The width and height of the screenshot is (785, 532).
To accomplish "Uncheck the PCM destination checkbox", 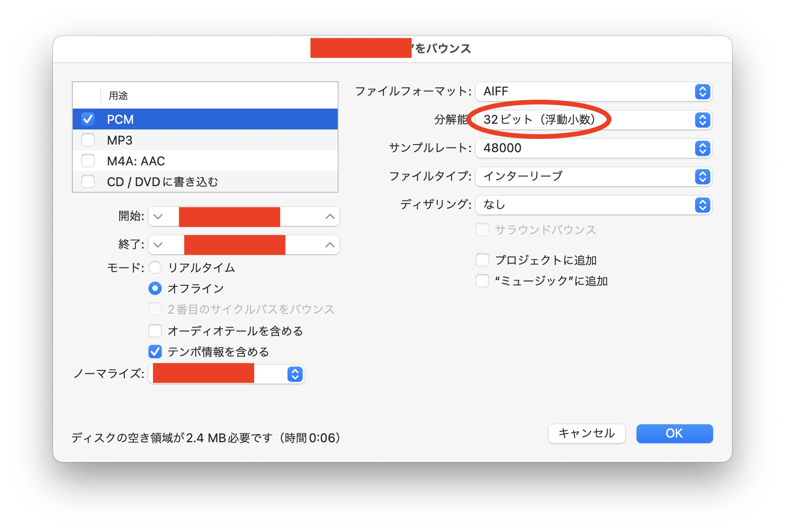I will coord(88,119).
